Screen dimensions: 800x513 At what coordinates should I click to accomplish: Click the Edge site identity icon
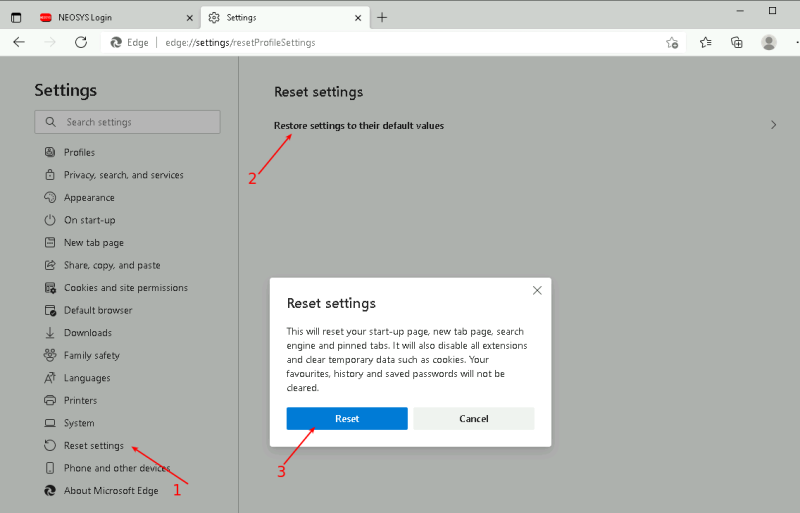point(116,42)
